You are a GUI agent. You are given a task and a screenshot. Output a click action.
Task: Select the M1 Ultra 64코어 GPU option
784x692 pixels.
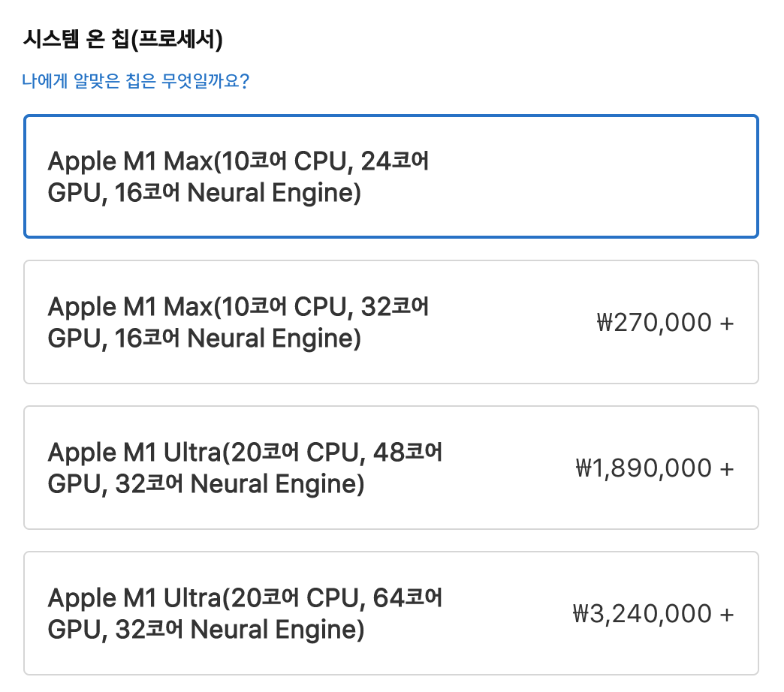(391, 613)
